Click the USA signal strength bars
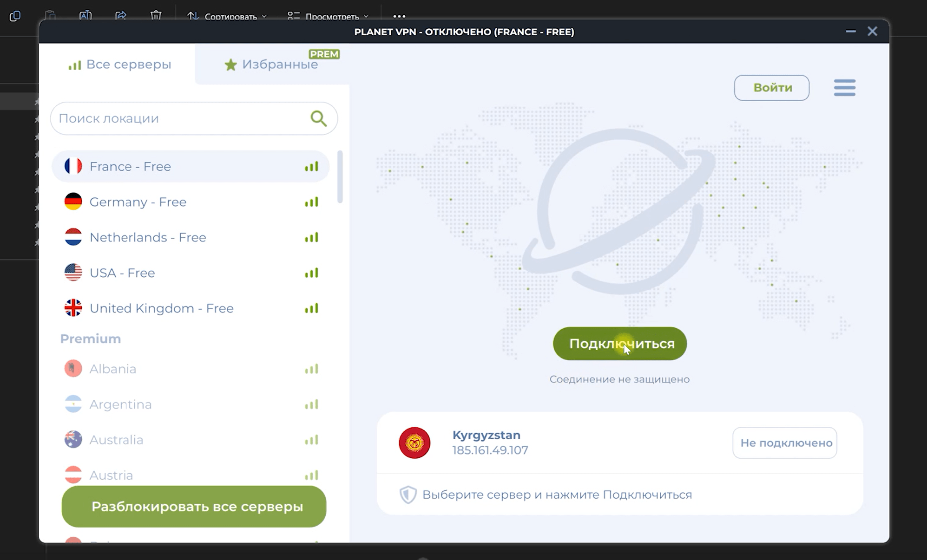This screenshot has width=927, height=560. pos(311,273)
